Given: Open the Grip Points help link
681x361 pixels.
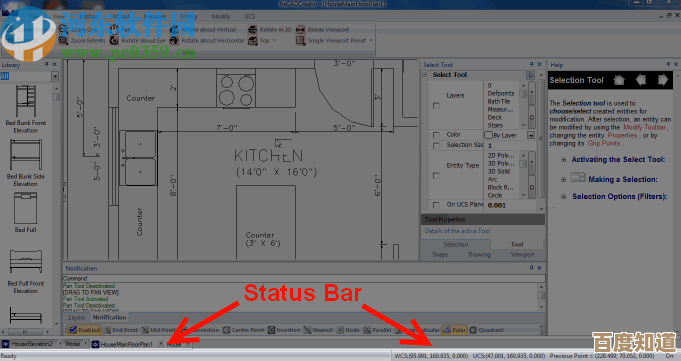Looking at the screenshot, I should coord(604,143).
